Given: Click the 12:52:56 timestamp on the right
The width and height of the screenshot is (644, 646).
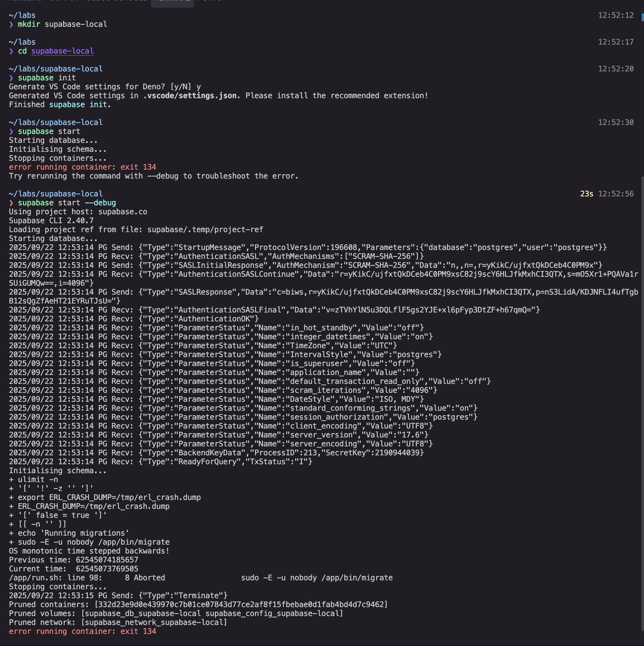Looking at the screenshot, I should [x=616, y=194].
